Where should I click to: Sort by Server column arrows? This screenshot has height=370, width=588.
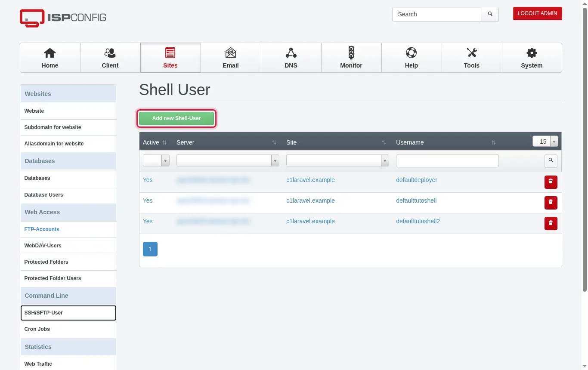(274, 142)
